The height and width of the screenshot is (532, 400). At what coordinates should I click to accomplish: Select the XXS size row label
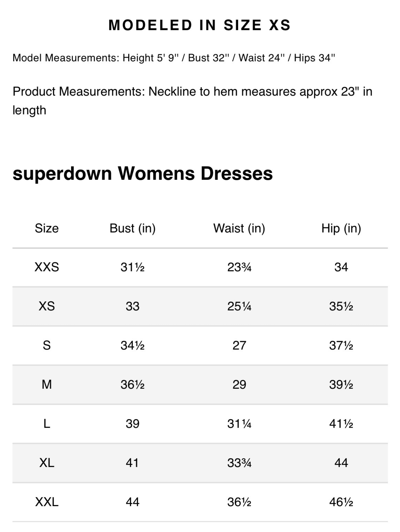pos(47,267)
